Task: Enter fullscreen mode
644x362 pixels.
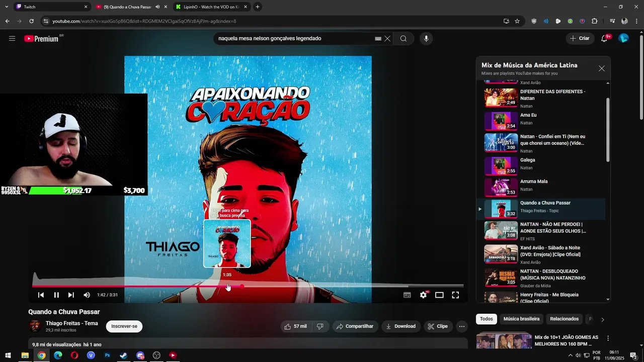Action: point(455,295)
